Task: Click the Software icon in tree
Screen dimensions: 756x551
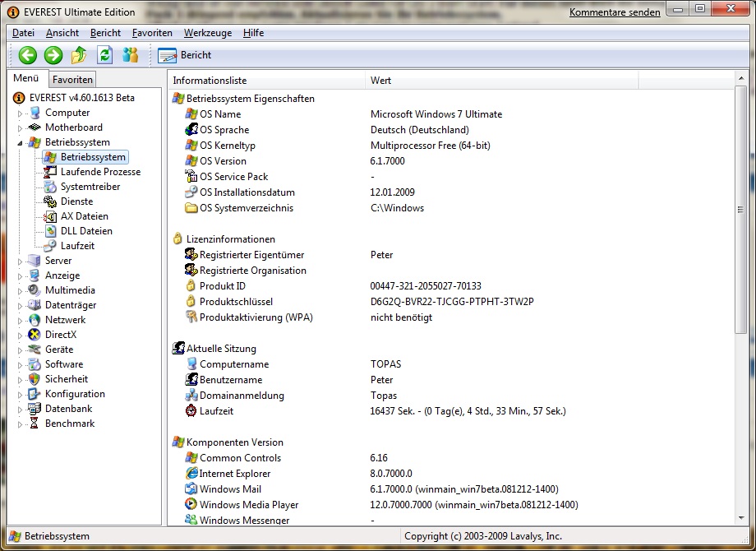Action: click(x=35, y=364)
